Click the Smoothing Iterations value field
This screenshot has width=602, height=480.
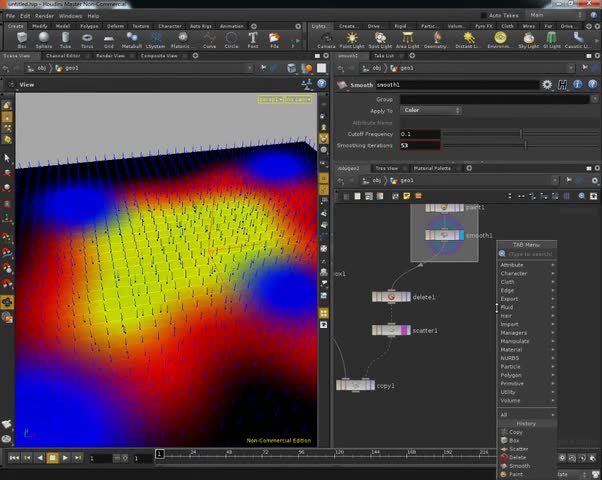[x=420, y=145]
